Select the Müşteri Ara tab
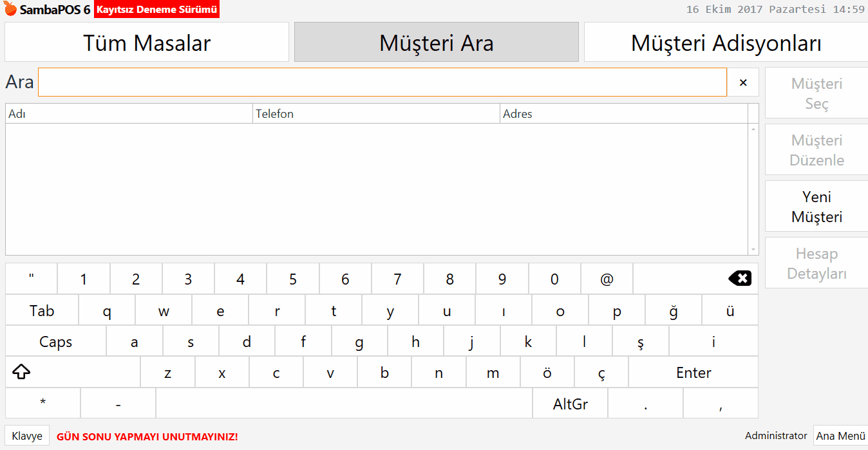 436,43
